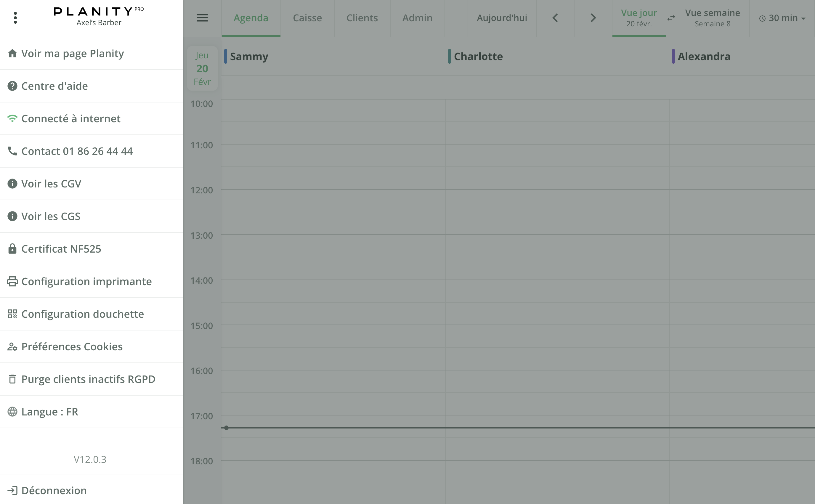Click the help question mark icon

(x=12, y=86)
